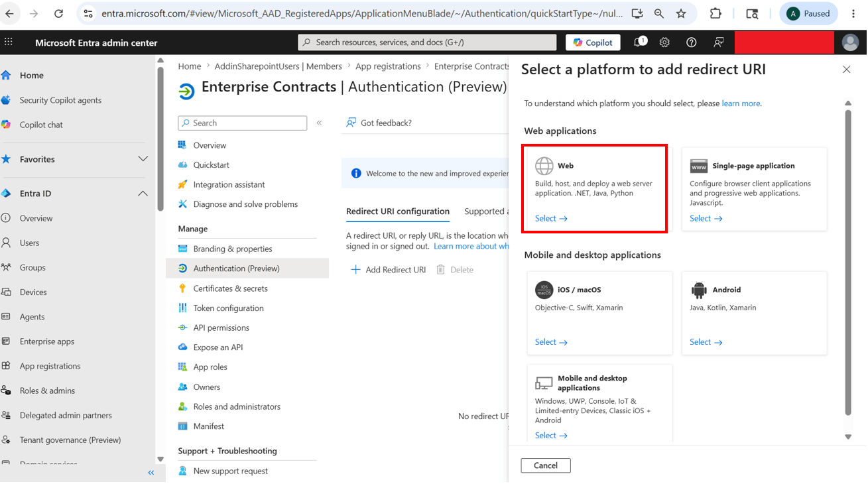
Task: Click the learn more link in the panel
Action: tap(741, 103)
